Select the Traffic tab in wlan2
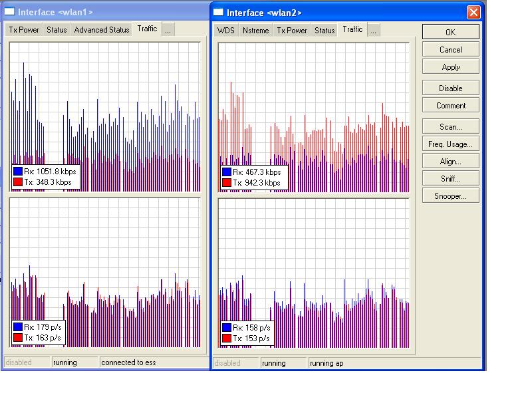The height and width of the screenshot is (399, 532). (352, 29)
